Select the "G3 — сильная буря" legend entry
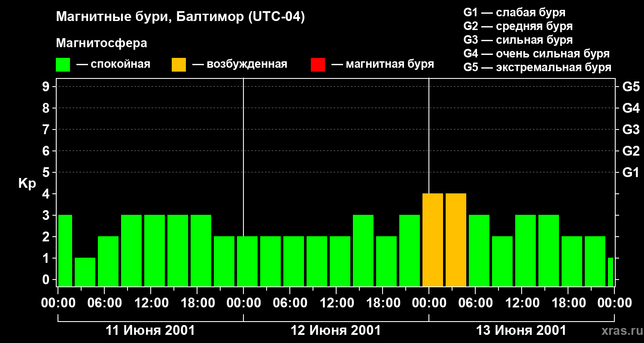The width and height of the screenshot is (644, 343). [x=518, y=40]
